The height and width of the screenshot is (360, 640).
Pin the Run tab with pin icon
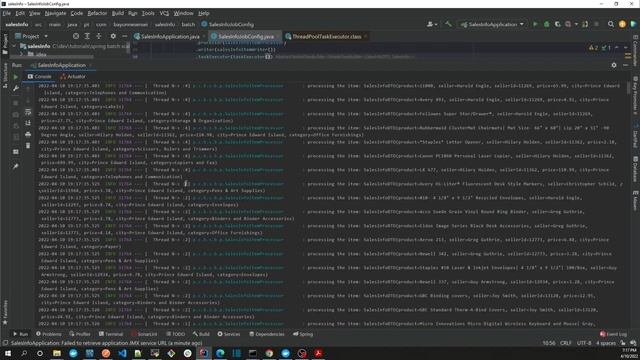click(x=16, y=167)
